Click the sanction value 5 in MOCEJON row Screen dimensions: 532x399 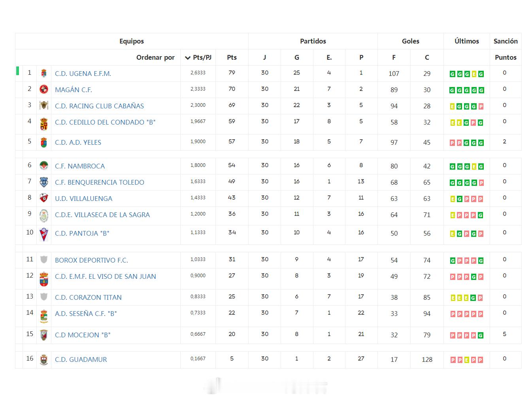click(504, 334)
